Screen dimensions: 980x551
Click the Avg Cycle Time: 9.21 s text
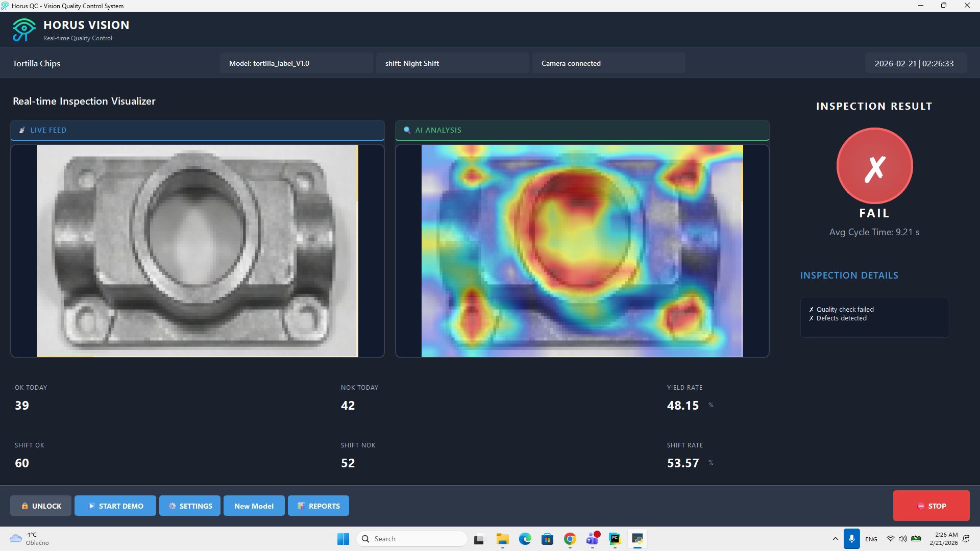click(x=874, y=232)
